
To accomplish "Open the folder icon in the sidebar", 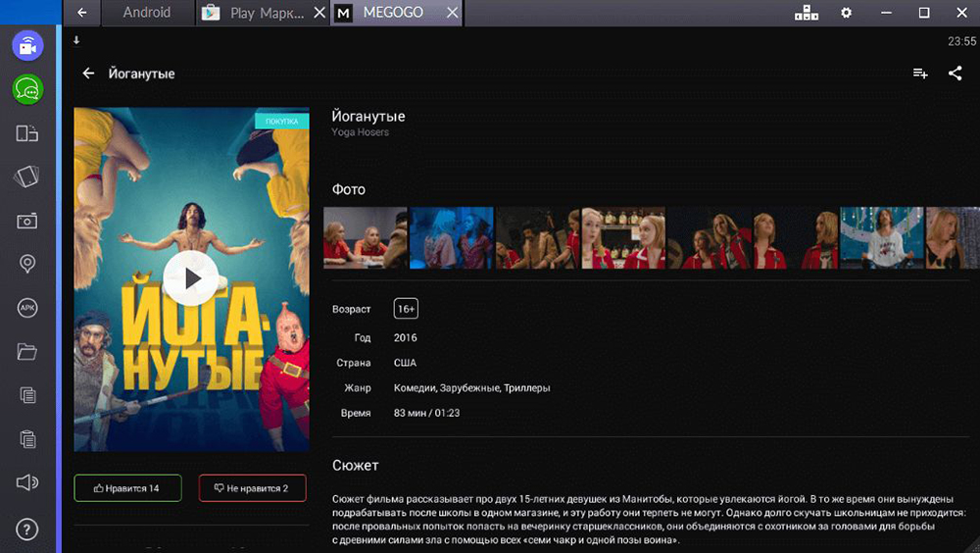I will (x=26, y=352).
